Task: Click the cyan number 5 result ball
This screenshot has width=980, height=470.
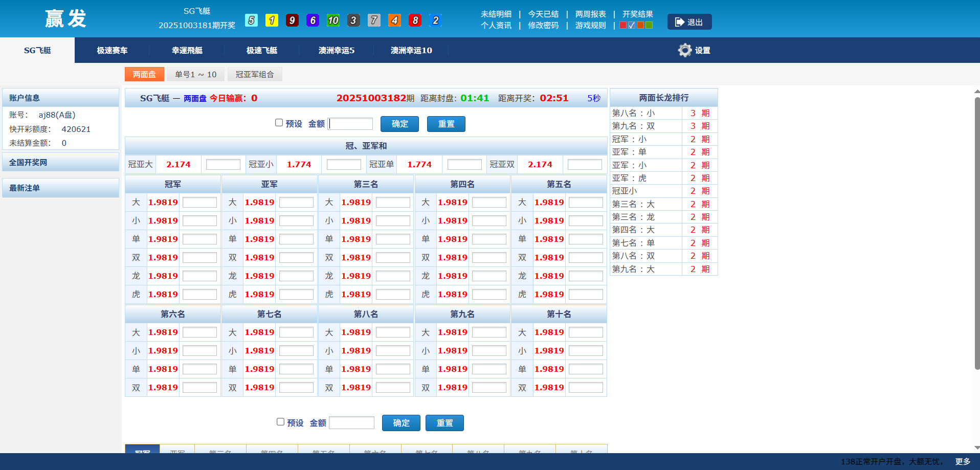Action: click(251, 20)
